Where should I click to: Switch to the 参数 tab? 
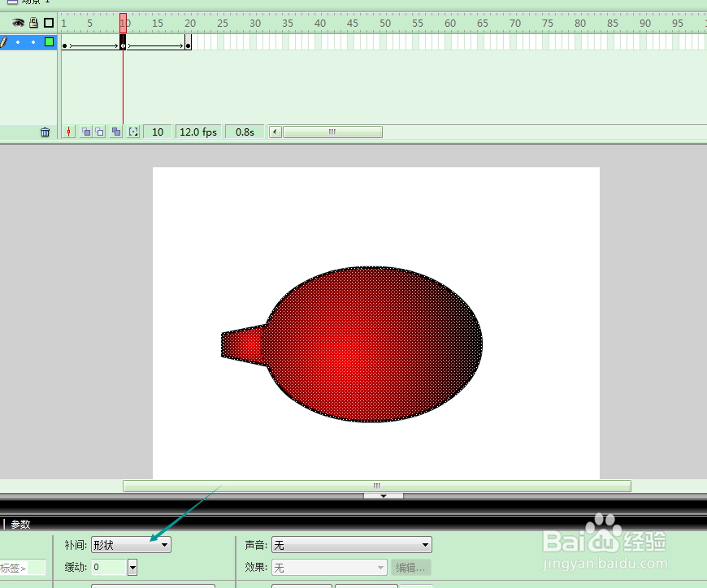tap(20, 524)
